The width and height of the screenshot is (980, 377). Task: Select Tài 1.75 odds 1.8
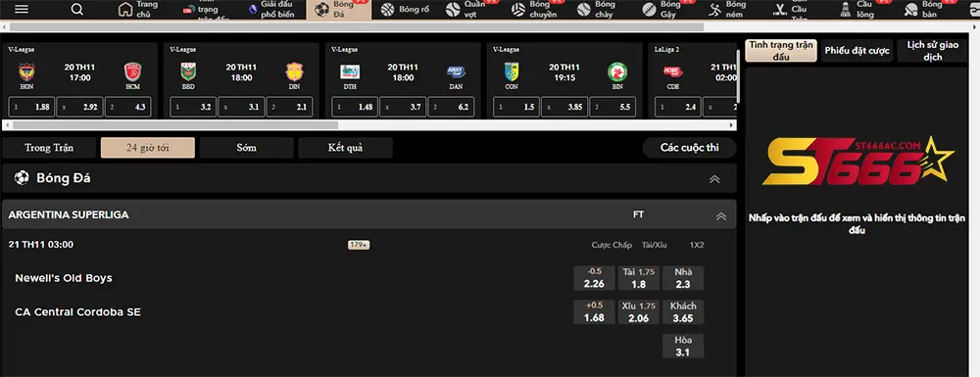coord(639,278)
